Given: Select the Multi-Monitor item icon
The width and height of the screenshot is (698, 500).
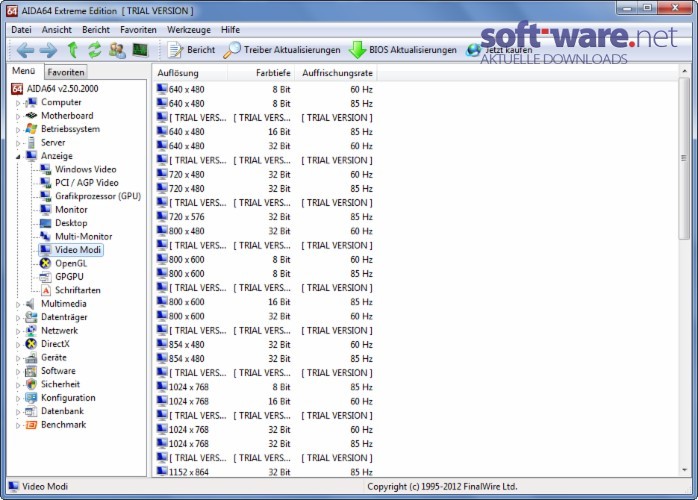Looking at the screenshot, I should pyautogui.click(x=45, y=236).
